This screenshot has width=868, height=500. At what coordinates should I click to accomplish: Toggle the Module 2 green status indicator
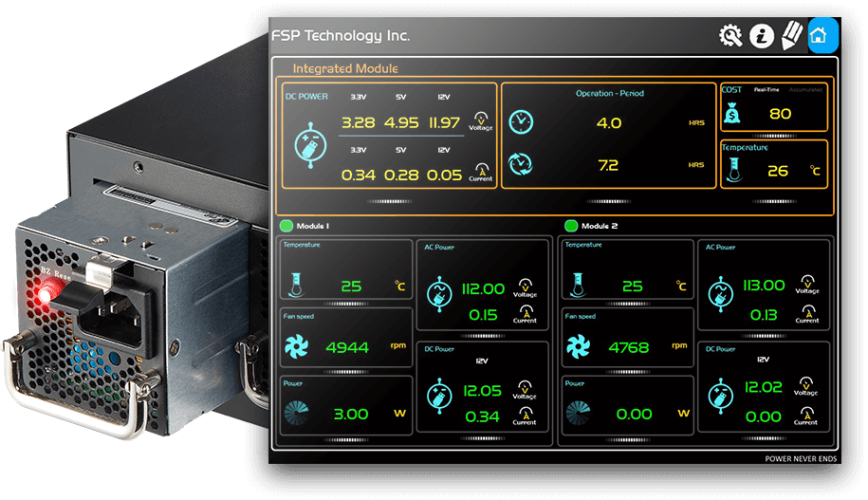tap(571, 226)
